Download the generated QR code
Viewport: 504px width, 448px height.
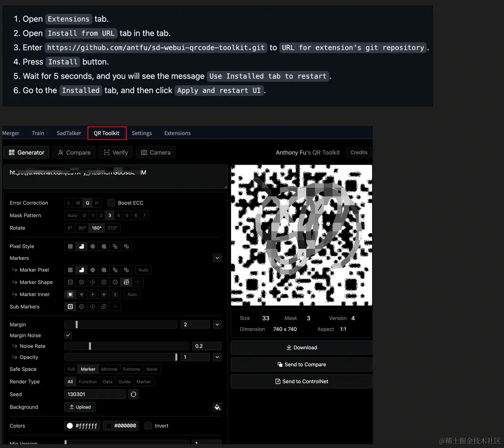coord(301,347)
